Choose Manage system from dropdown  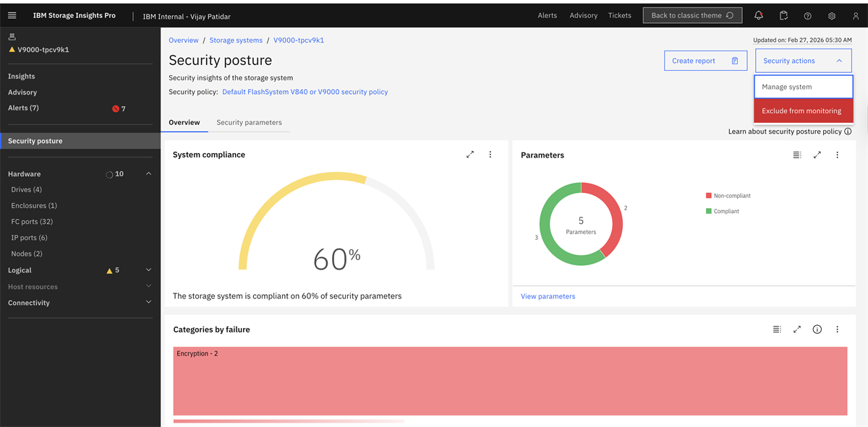(x=804, y=87)
